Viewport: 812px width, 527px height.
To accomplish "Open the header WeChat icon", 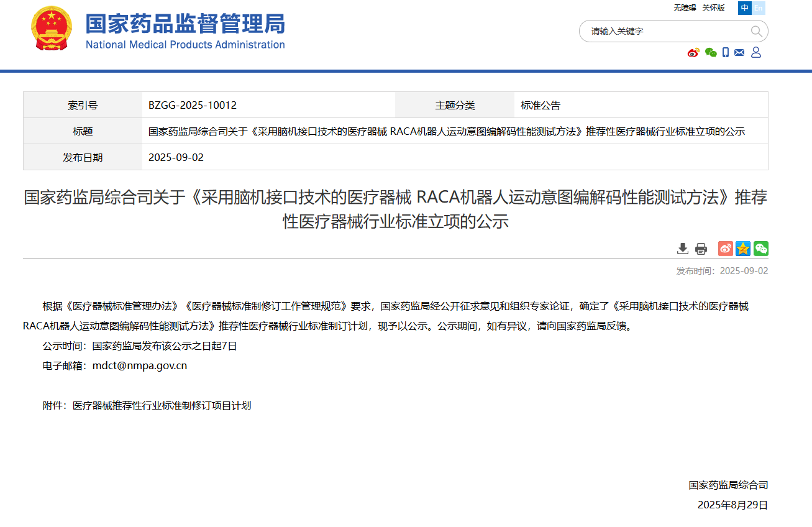I will pos(711,53).
